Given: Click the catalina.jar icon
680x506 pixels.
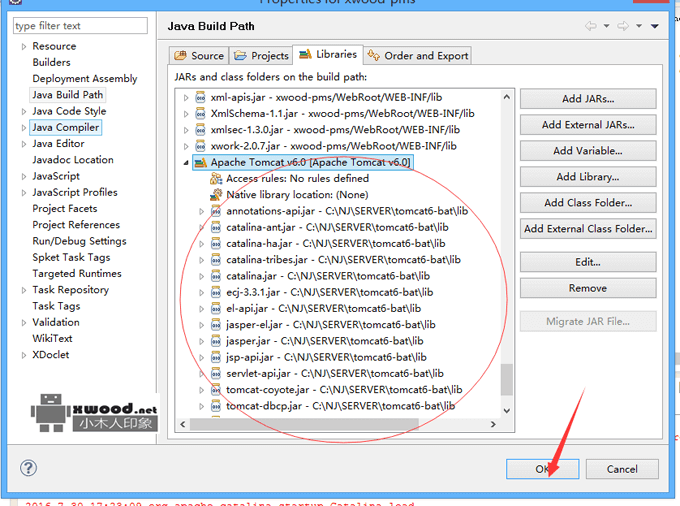Looking at the screenshot, I should [216, 276].
